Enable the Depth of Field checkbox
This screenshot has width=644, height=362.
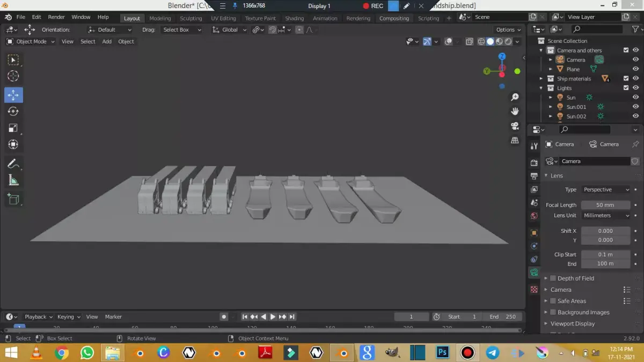(x=553, y=278)
